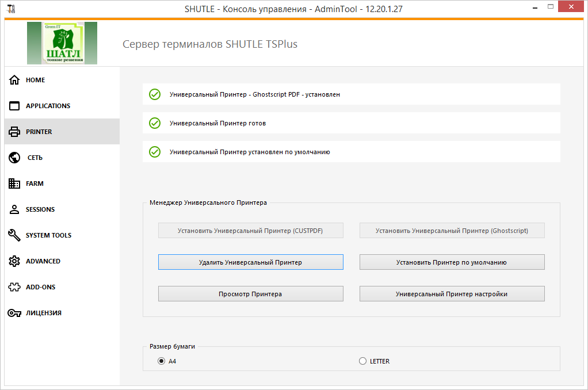Screen dimensions: 588x390
Task: Click the FARM building icon
Action: click(14, 183)
